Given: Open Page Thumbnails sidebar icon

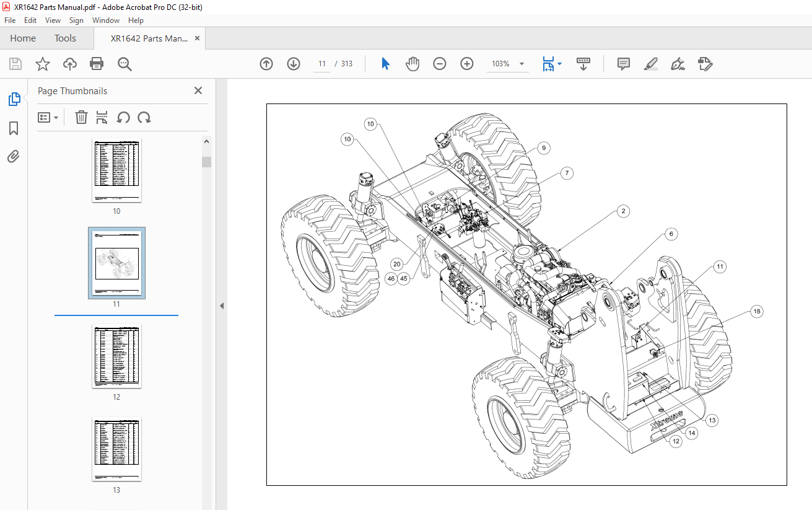Looking at the screenshot, I should tap(14, 99).
